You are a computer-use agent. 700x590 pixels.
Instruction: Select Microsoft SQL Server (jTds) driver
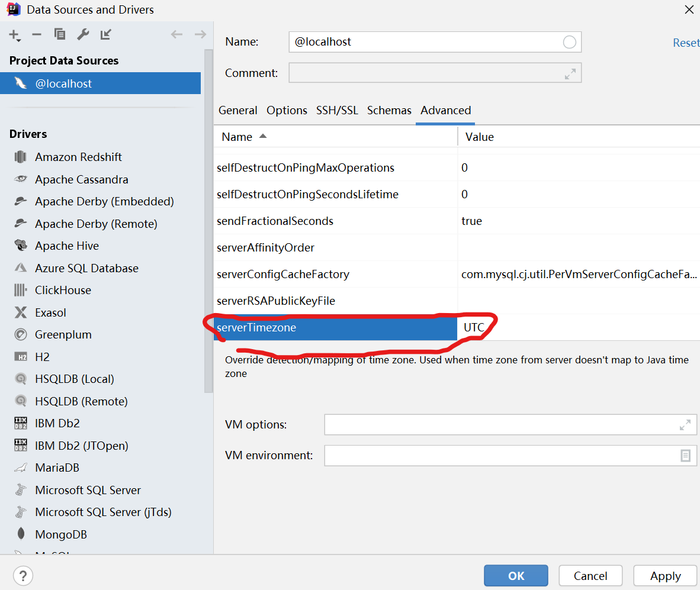point(103,512)
